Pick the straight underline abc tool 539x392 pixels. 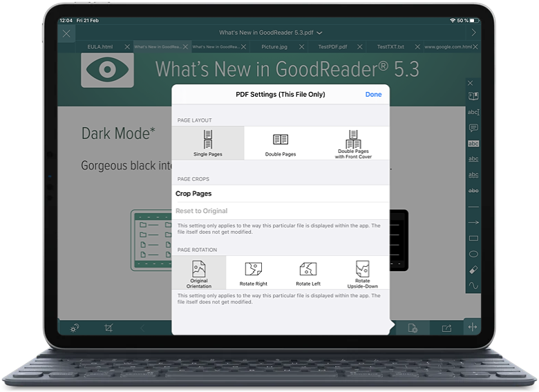tap(473, 159)
